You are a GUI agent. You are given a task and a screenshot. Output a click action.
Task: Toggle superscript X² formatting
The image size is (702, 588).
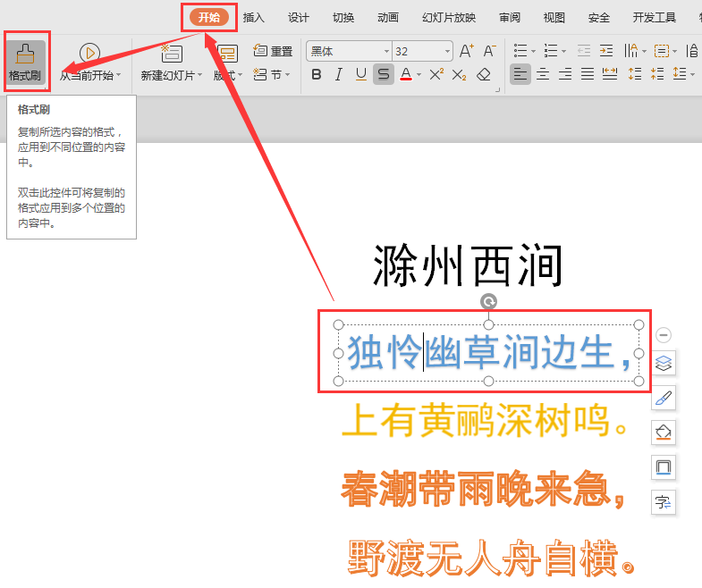436,74
